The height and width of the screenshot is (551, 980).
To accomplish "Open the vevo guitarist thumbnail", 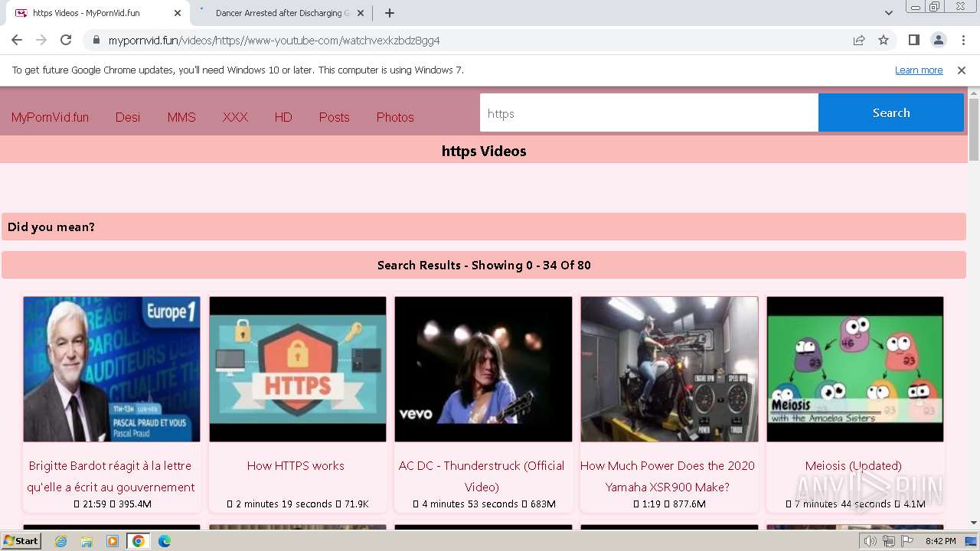I will (x=483, y=369).
